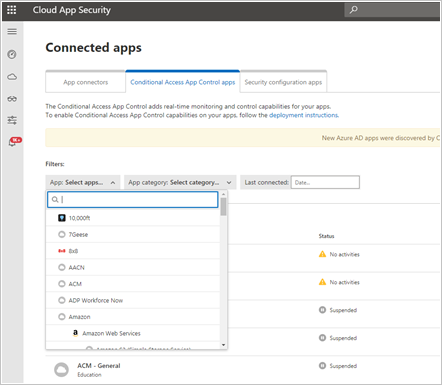Click the up arrow of the dropdown scrollbar
The height and width of the screenshot is (385, 442).
[223, 194]
